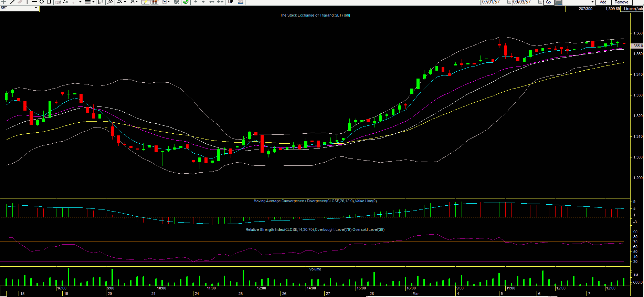644x297 pixels.
Task: Select the fan lines drawing tool
Action: (x=101, y=2)
